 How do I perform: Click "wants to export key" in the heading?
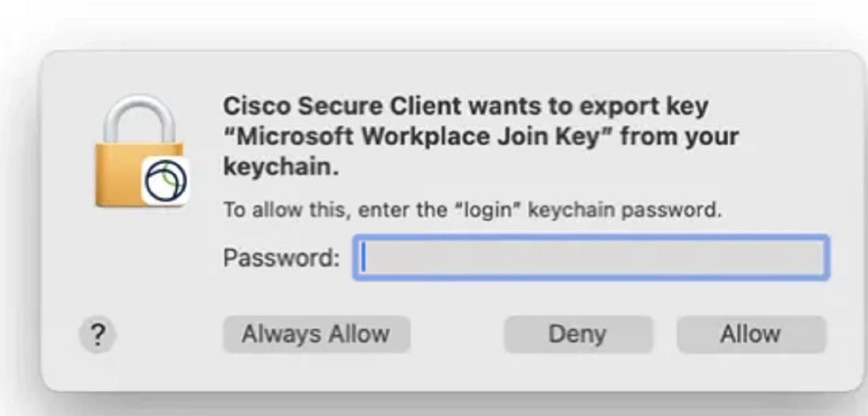tap(589, 106)
